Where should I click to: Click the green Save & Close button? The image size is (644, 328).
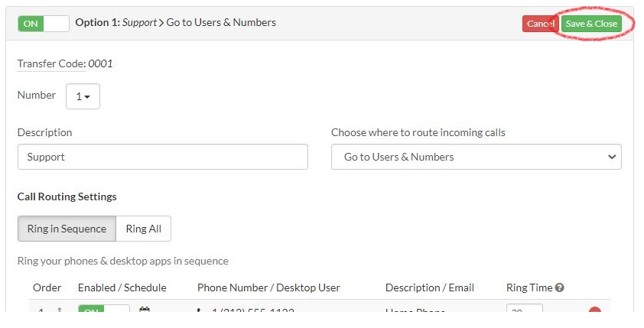point(591,24)
